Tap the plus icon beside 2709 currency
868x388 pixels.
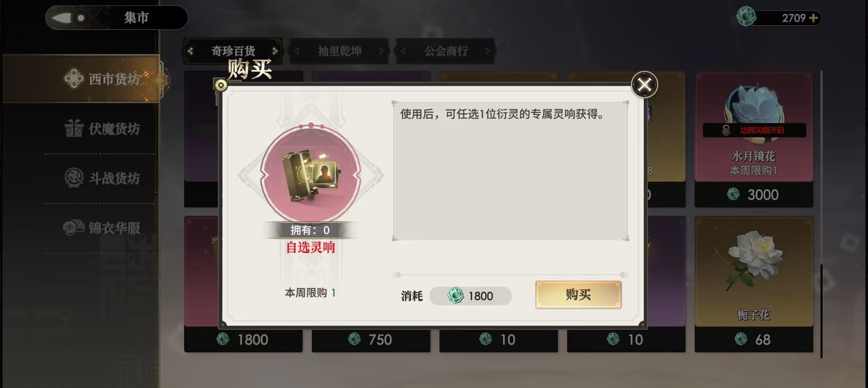tap(814, 18)
